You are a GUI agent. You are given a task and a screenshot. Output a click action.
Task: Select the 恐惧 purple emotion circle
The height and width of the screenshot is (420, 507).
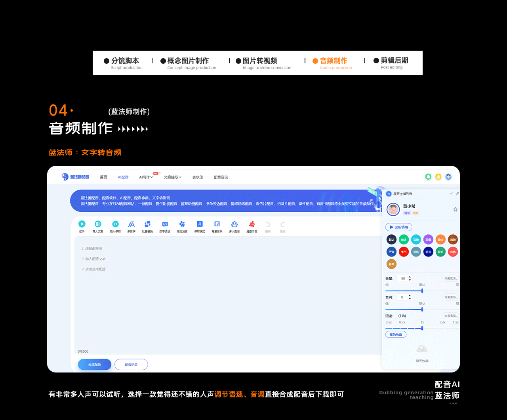tap(428, 239)
